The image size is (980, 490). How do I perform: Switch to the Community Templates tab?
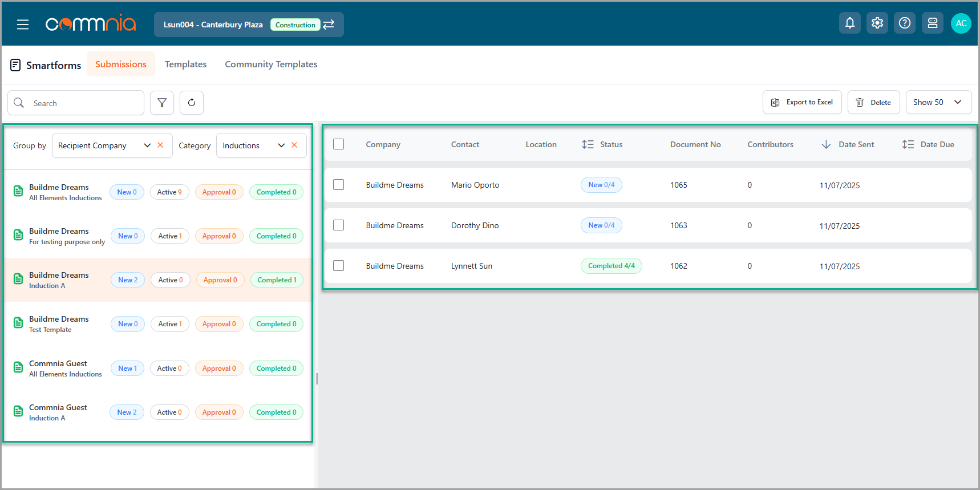coord(271,64)
